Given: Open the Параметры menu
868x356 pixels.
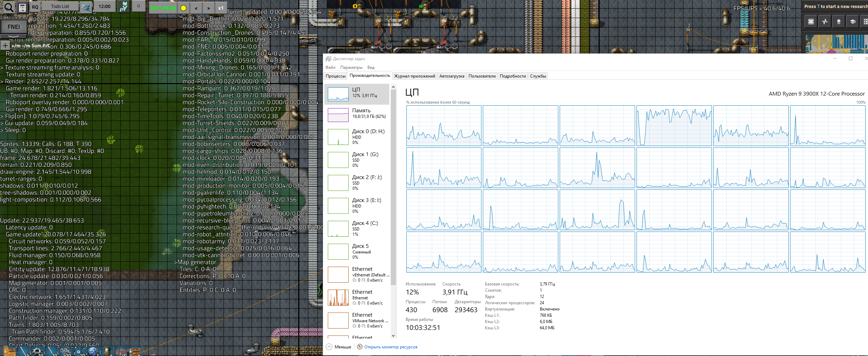Looking at the screenshot, I should click(x=351, y=67).
